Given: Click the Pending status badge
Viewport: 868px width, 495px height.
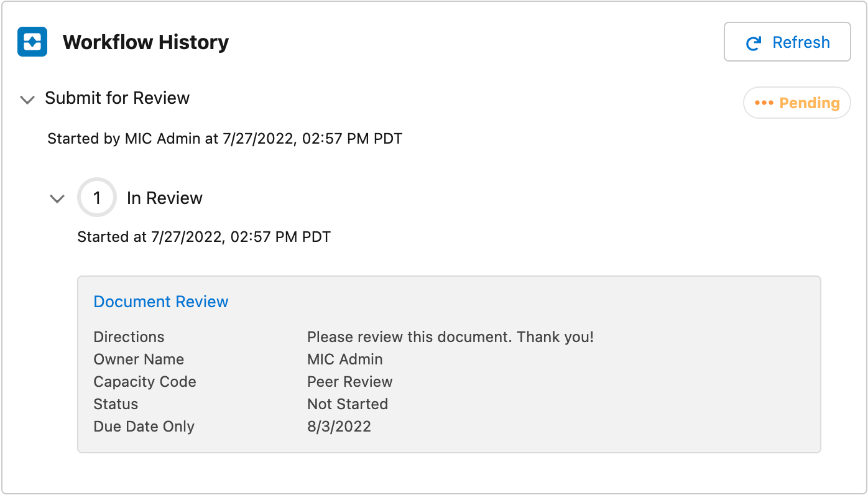Looking at the screenshot, I should pos(796,103).
